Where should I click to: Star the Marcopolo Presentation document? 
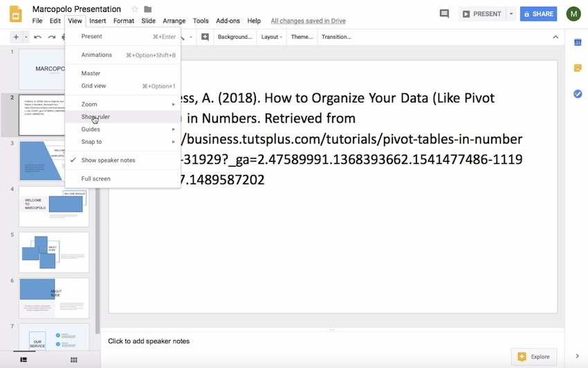134,9
